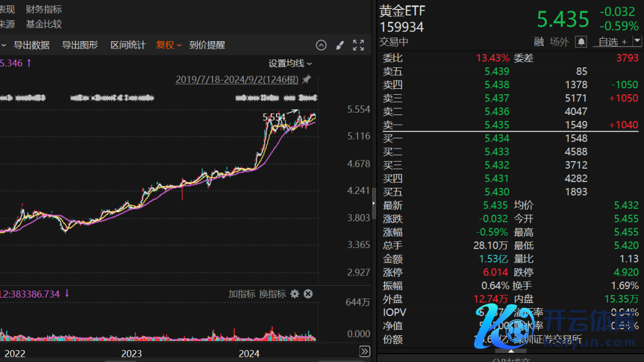Viewport: 644px width, 362px height.
Task: Click 区间统计 interval statistics button
Action: [128, 45]
